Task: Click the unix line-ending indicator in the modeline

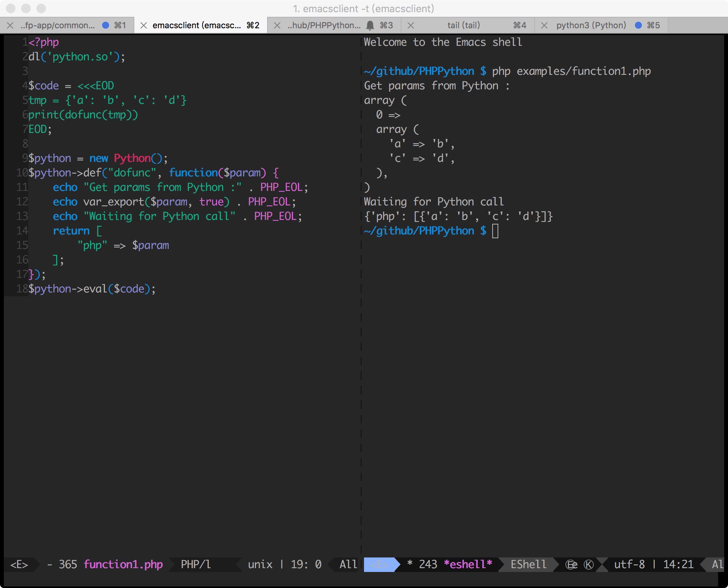Action: tap(260, 565)
